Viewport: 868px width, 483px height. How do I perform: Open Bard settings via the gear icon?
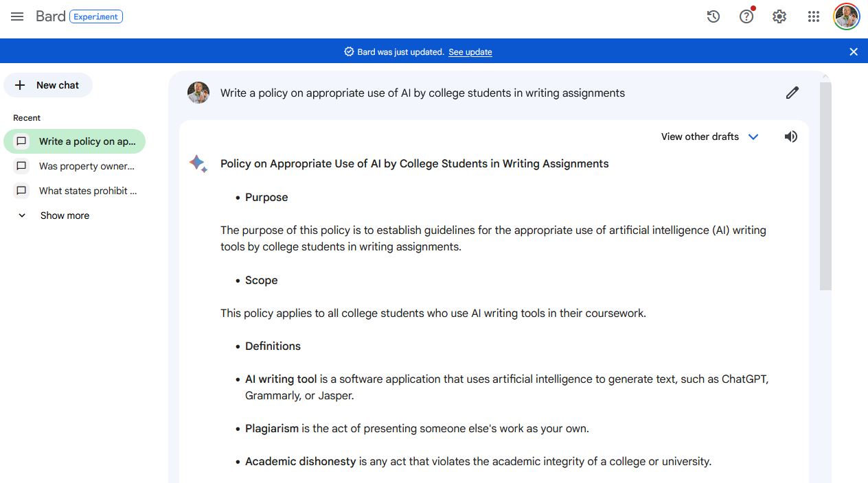tap(779, 16)
